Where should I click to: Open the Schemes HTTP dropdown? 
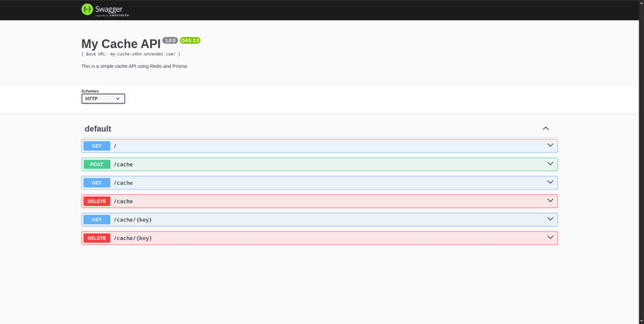pos(103,99)
